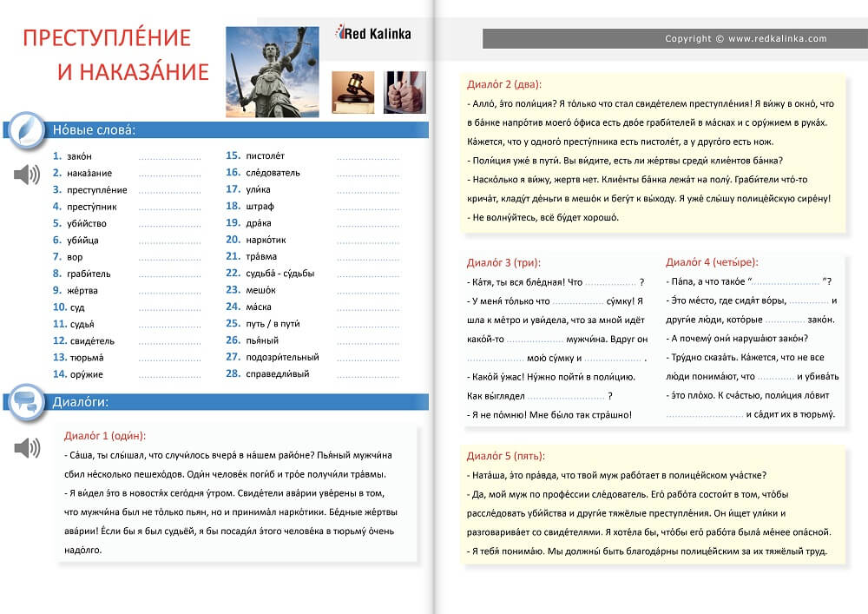This screenshot has height=614, width=868.
Task: Play audio for the Новые слова word list
Action: [27, 175]
